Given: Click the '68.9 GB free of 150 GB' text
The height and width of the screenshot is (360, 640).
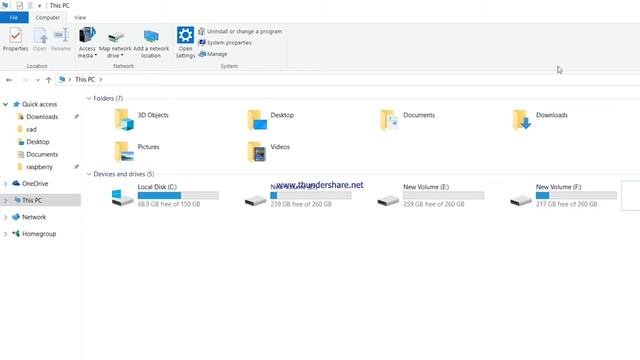Looking at the screenshot, I should pyautogui.click(x=169, y=204).
